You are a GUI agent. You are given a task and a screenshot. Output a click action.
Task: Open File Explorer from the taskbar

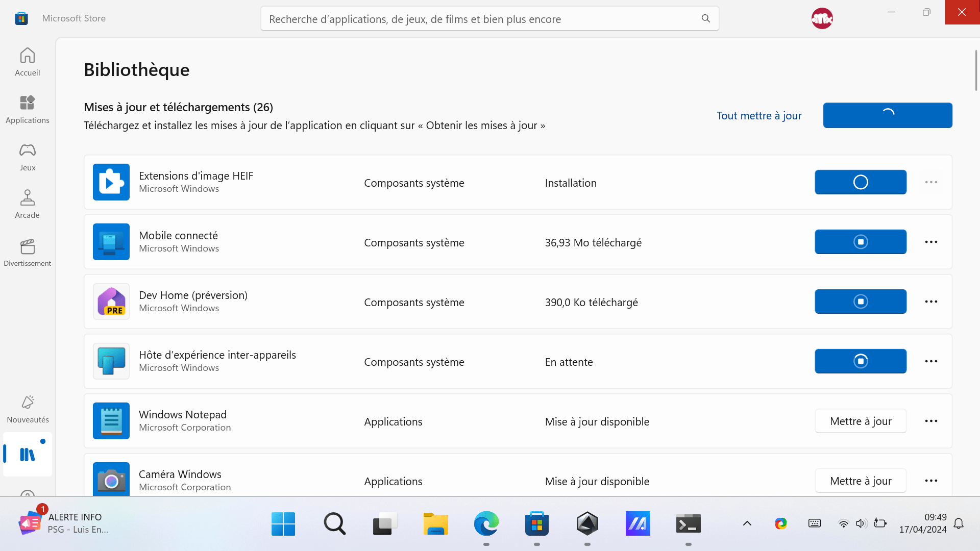tap(435, 523)
